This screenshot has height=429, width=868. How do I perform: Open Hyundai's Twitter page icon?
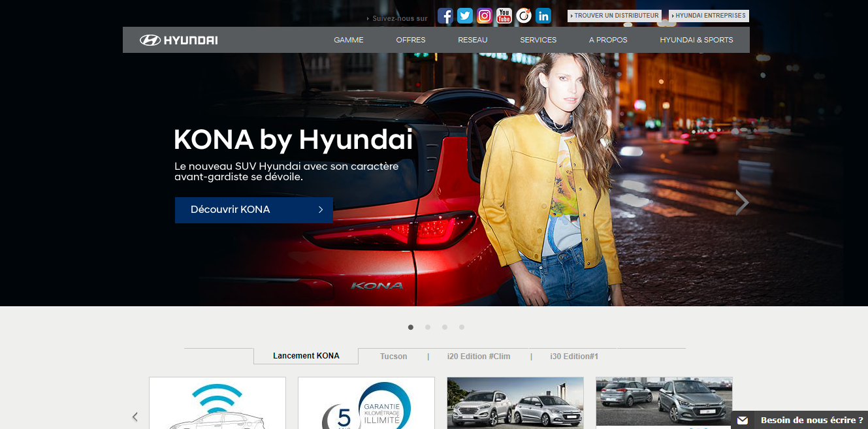(465, 16)
